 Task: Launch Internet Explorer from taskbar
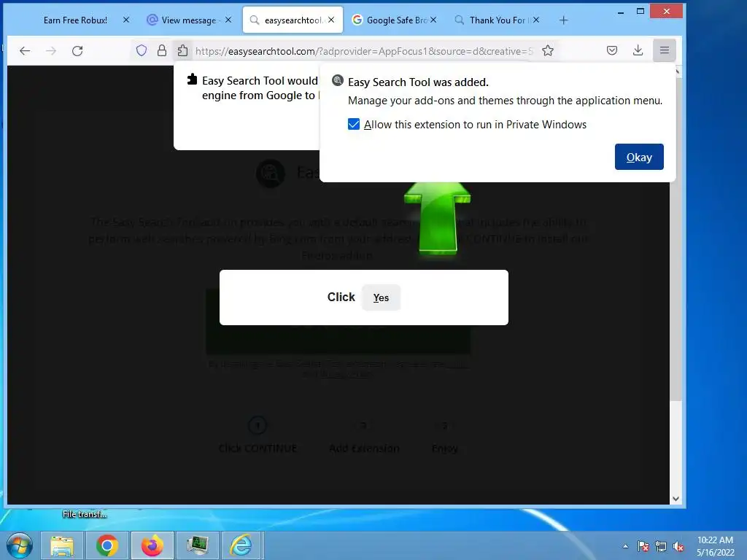241,545
